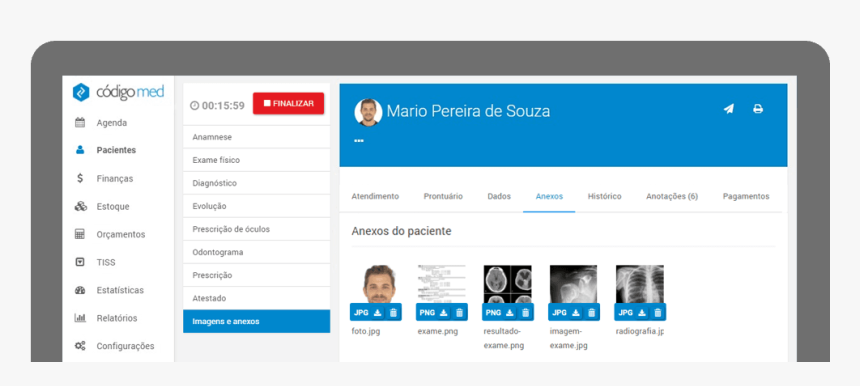Go to Orçamentos in sidebar
This screenshot has width=860, height=386.
coord(121,235)
